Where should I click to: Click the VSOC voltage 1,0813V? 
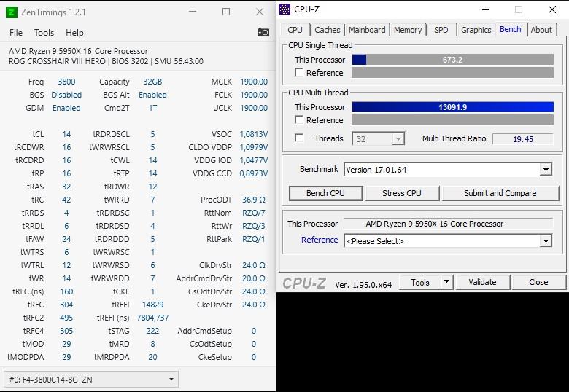[x=254, y=134]
